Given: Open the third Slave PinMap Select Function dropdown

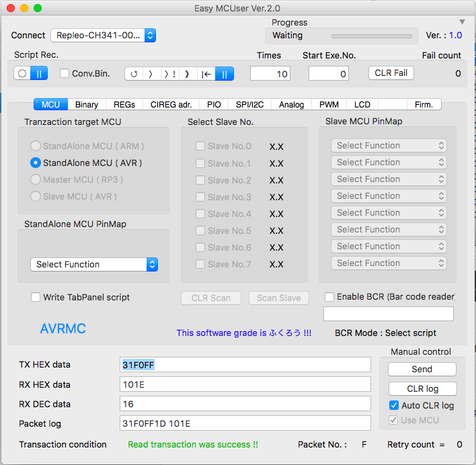Looking at the screenshot, I should coord(389,179).
